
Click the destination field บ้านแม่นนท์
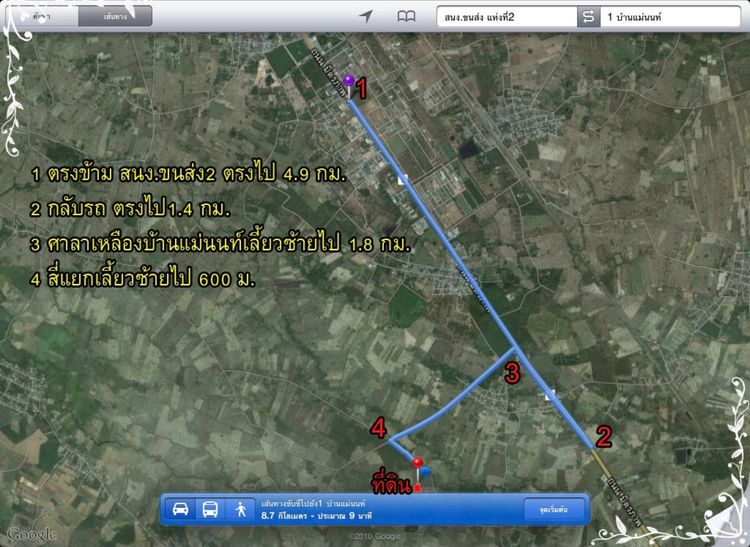[x=671, y=17]
